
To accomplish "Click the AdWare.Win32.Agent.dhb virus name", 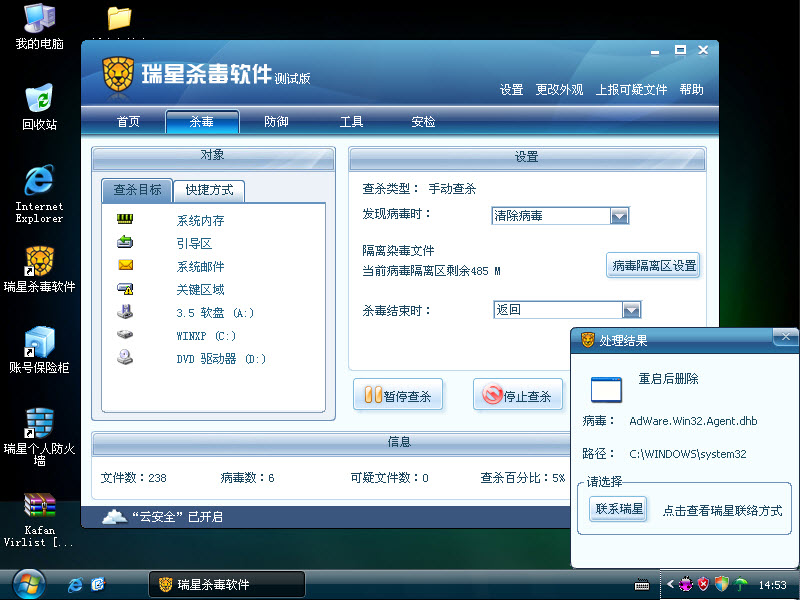I will [693, 421].
